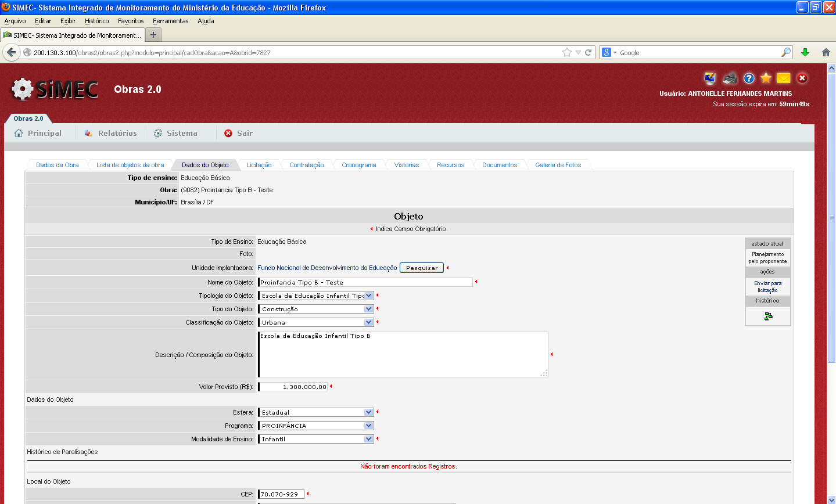Image resolution: width=836 pixels, height=504 pixels.
Task: Click the Firefox back arrow button
Action: coord(11,52)
